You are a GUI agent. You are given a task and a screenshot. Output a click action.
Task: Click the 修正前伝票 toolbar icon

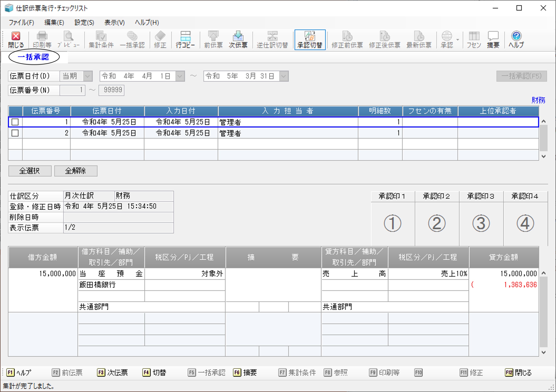pos(347,40)
